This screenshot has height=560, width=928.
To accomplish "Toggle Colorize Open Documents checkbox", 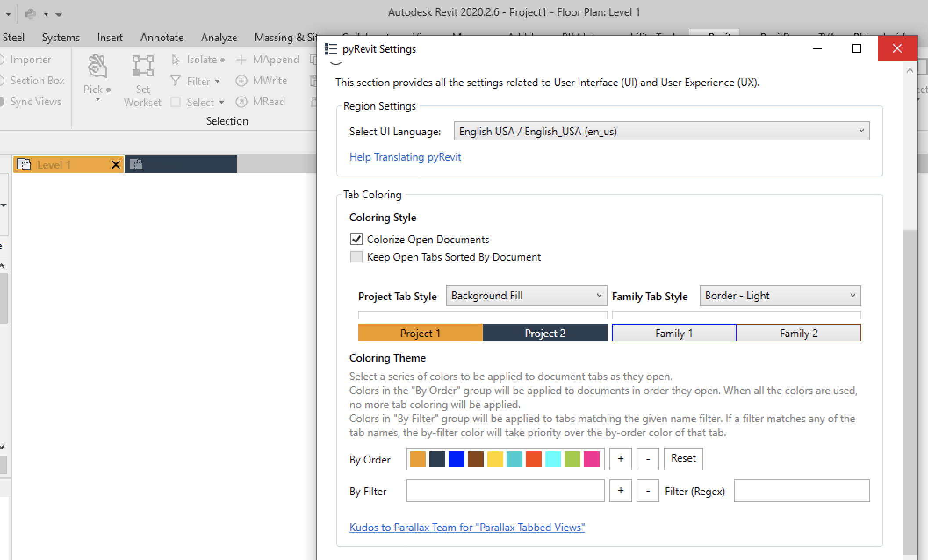I will click(x=356, y=239).
